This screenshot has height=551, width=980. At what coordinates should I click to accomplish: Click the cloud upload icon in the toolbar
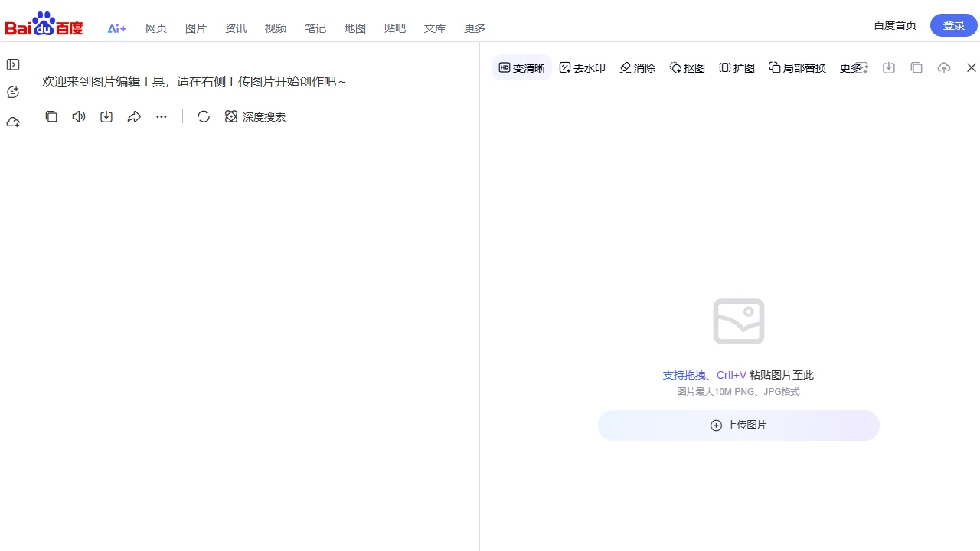coord(944,67)
